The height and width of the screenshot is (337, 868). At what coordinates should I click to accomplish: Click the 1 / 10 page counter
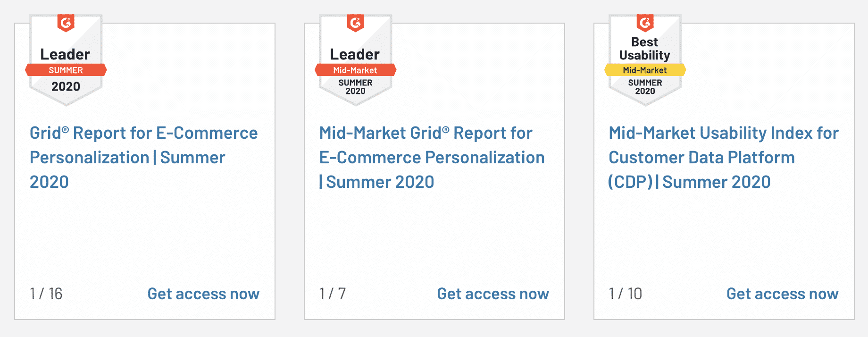tap(626, 294)
